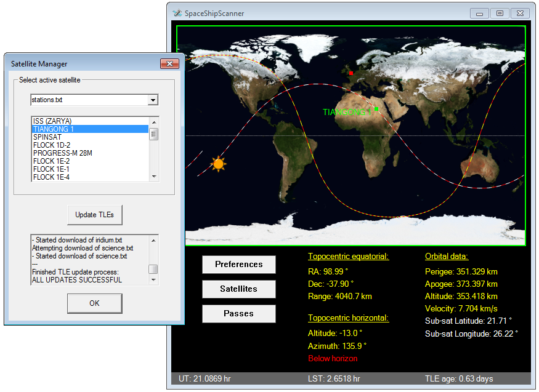Click the green TIANGONG 1 satellite marker
Viewport: 539px width, 392px height.
click(376, 109)
